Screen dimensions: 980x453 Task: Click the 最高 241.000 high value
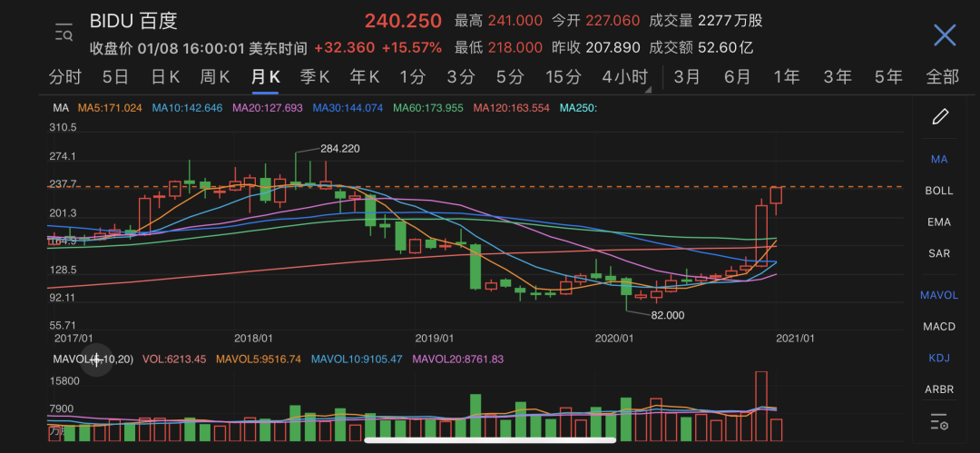click(498, 21)
